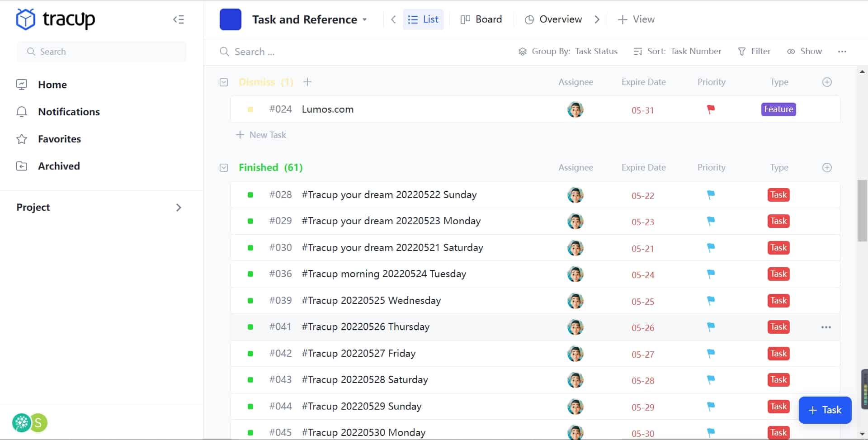
Task: Add a task to the Dismiss group with plus
Action: pos(307,82)
